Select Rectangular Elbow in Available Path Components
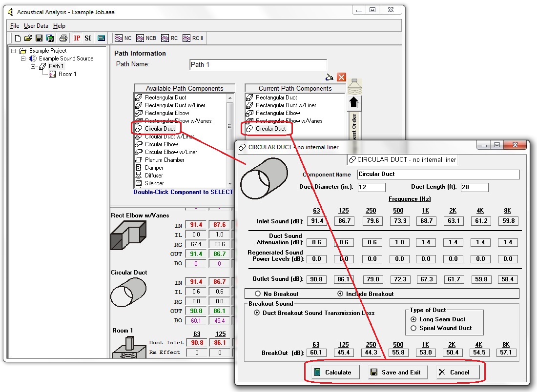Screen dimensions: 537x392 (167, 113)
